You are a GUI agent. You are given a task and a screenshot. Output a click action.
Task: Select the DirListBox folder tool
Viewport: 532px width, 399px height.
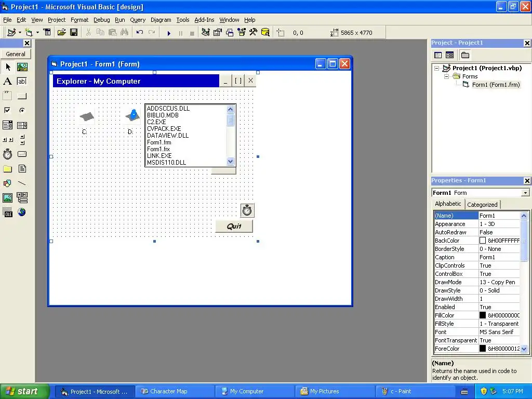7,169
